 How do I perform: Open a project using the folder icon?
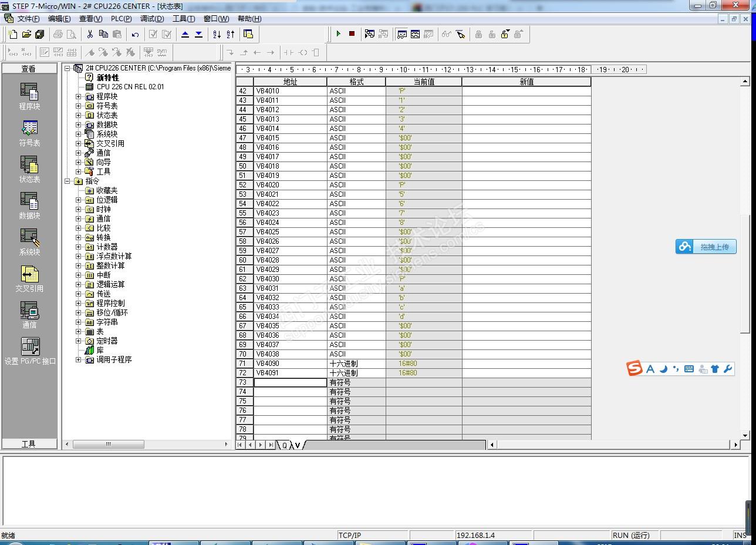point(26,34)
